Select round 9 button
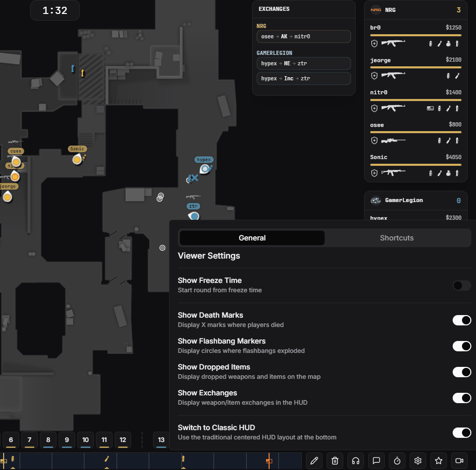Image resolution: width=476 pixels, height=470 pixels. [67, 440]
